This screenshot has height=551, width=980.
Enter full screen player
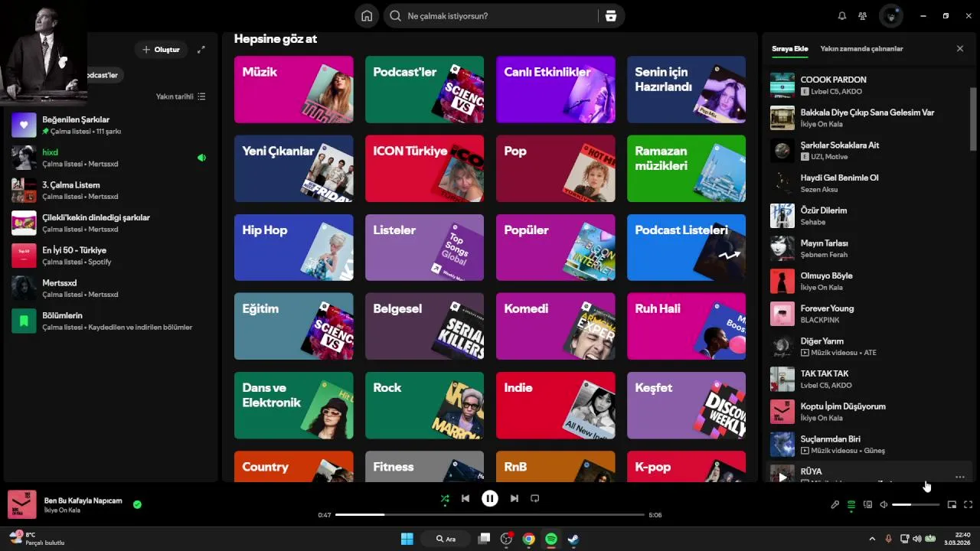(x=969, y=504)
